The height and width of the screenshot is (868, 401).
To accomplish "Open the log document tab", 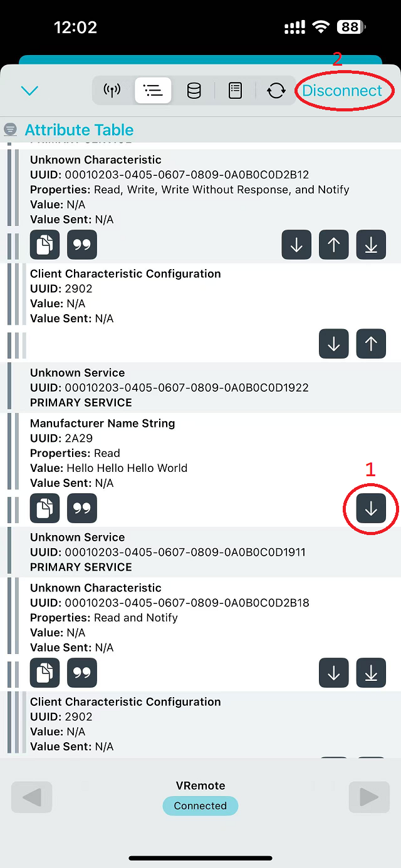I will [x=235, y=91].
